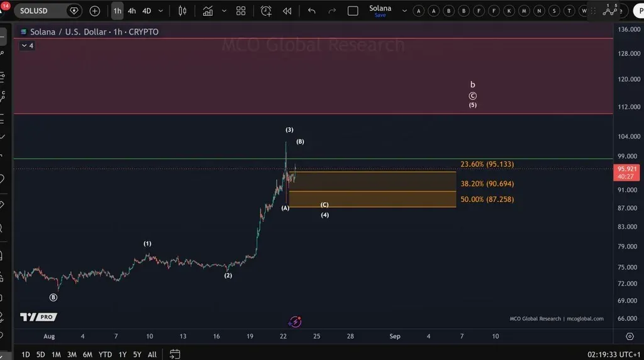644x360 pixels.
Task: Click the TradingView PRO logo
Action: 38,317
